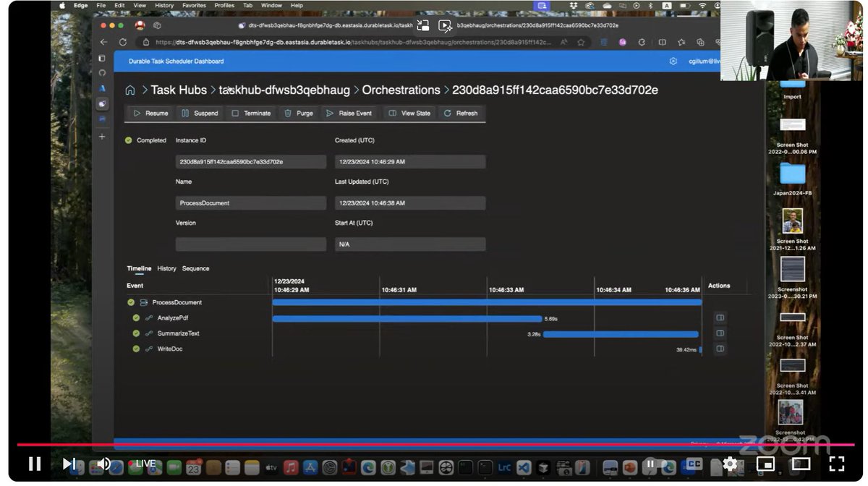Click the profile avatar in Edge title bar
This screenshot has height=486, width=868.
(140, 25)
